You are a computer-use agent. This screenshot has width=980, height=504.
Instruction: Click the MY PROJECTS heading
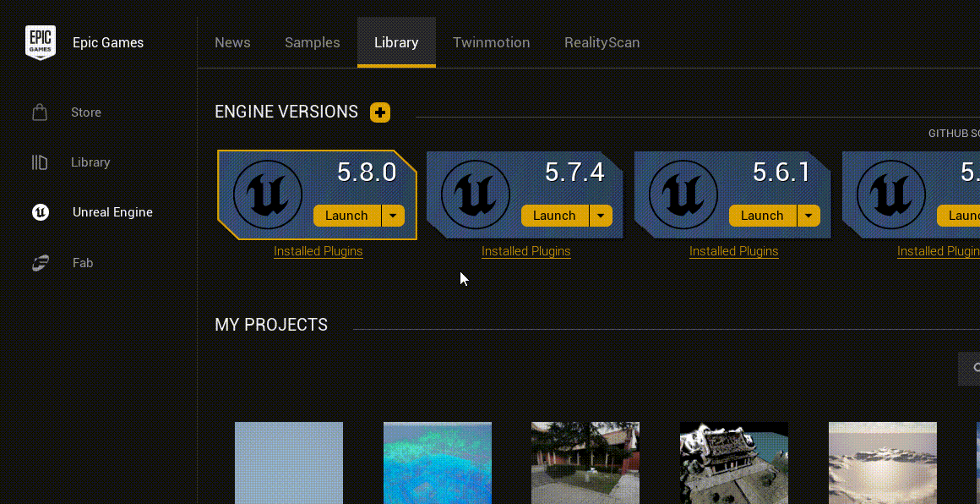pyautogui.click(x=271, y=326)
